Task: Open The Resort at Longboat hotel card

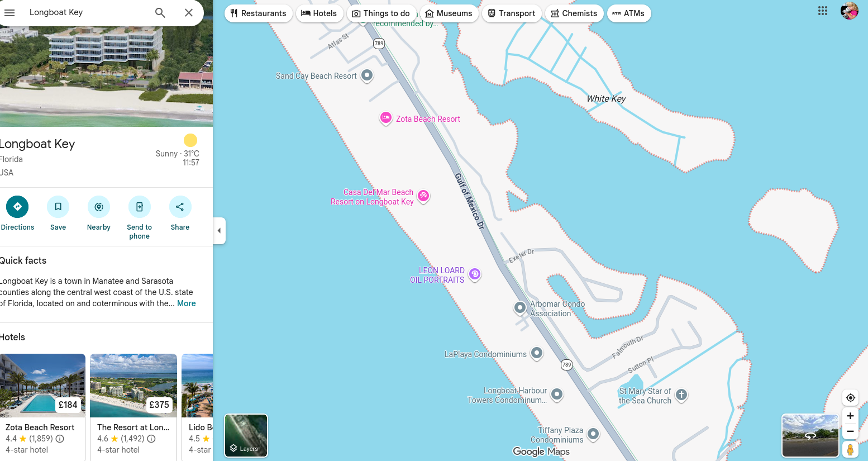Action: pyautogui.click(x=133, y=407)
